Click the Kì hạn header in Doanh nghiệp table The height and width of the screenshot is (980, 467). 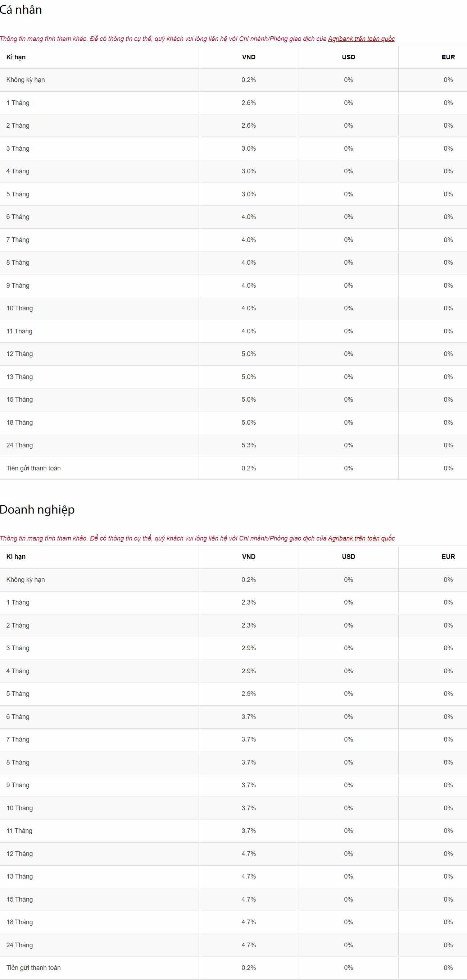click(x=16, y=557)
